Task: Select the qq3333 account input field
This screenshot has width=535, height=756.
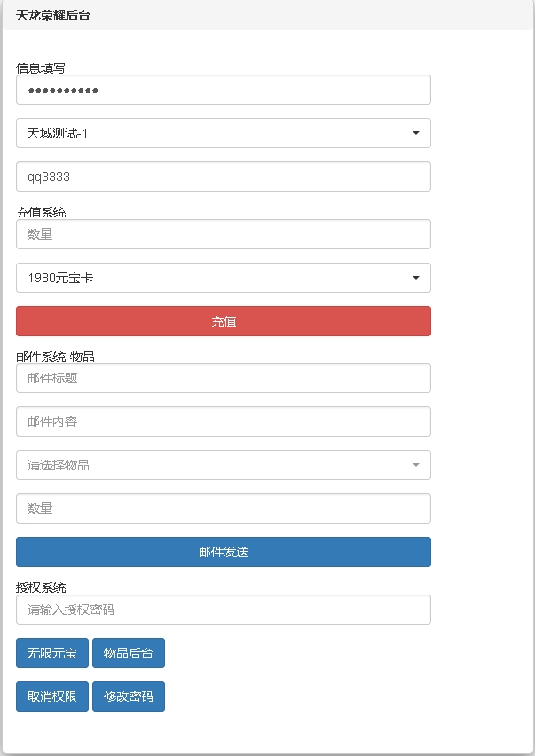Action: pyautogui.click(x=222, y=176)
